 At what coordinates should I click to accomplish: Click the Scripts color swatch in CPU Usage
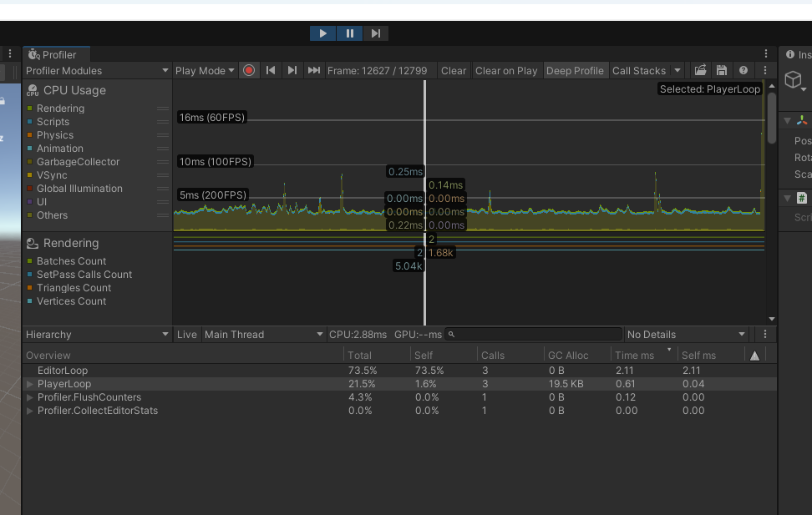point(31,121)
